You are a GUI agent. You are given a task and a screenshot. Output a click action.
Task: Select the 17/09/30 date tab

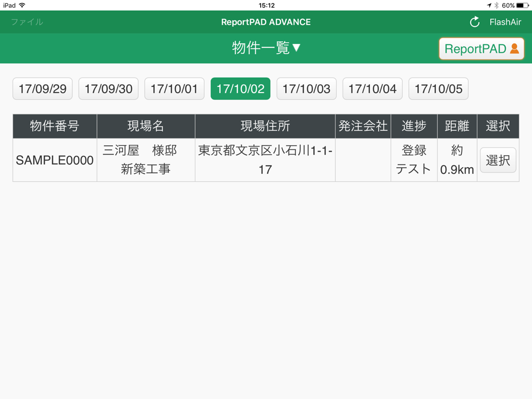pos(108,89)
